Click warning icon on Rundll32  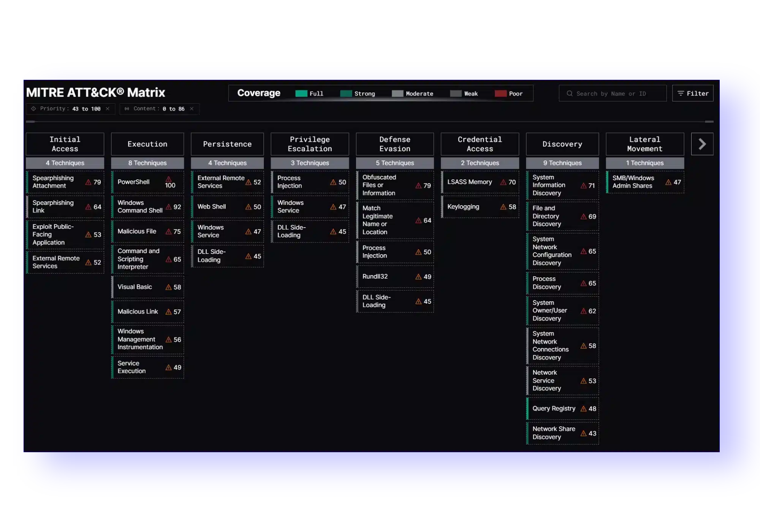click(x=418, y=277)
